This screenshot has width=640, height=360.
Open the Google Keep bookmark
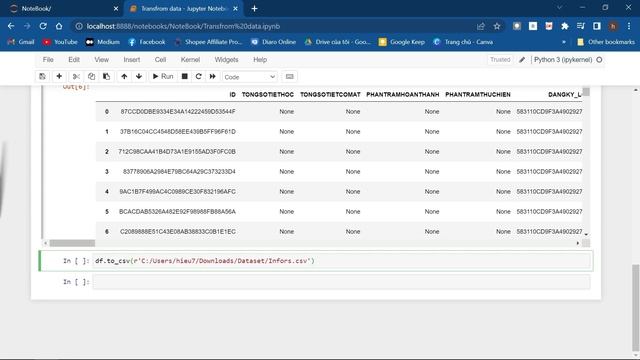pos(402,42)
